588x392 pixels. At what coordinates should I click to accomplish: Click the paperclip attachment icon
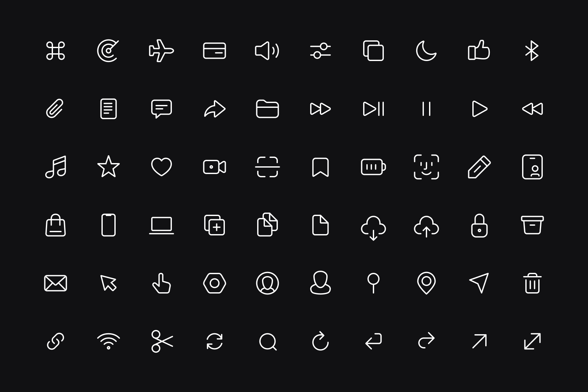coord(55,109)
